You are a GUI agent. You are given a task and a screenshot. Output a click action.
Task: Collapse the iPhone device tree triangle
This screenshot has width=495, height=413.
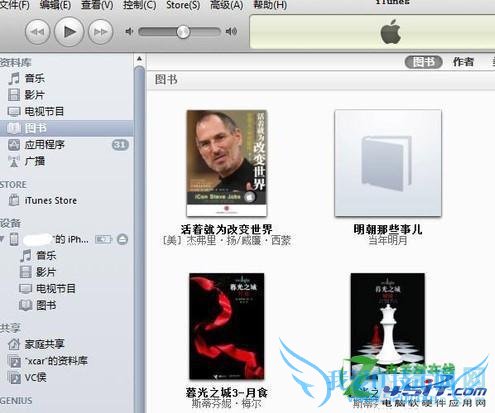tap(2, 239)
